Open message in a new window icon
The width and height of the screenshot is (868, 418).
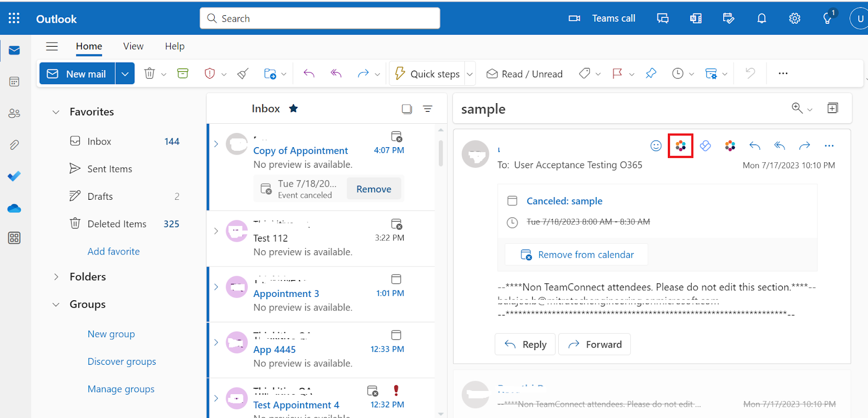click(x=833, y=108)
